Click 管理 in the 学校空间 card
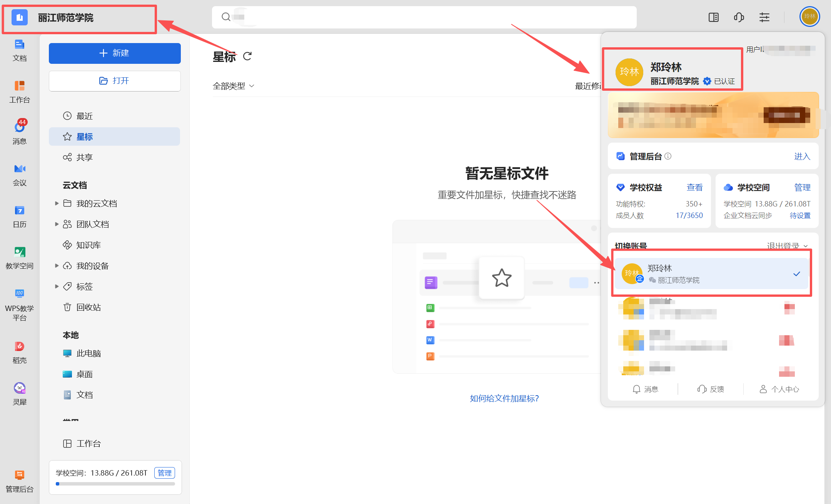Viewport: 831px width, 504px height. [802, 187]
